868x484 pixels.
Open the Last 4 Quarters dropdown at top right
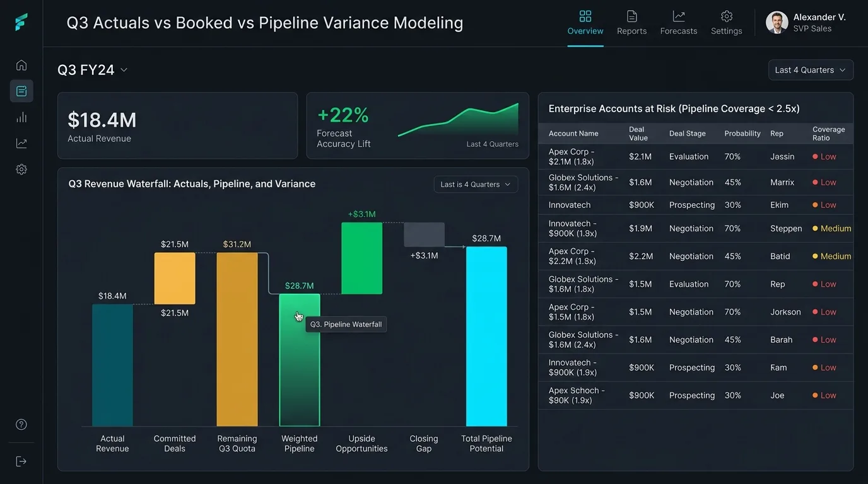coord(811,70)
